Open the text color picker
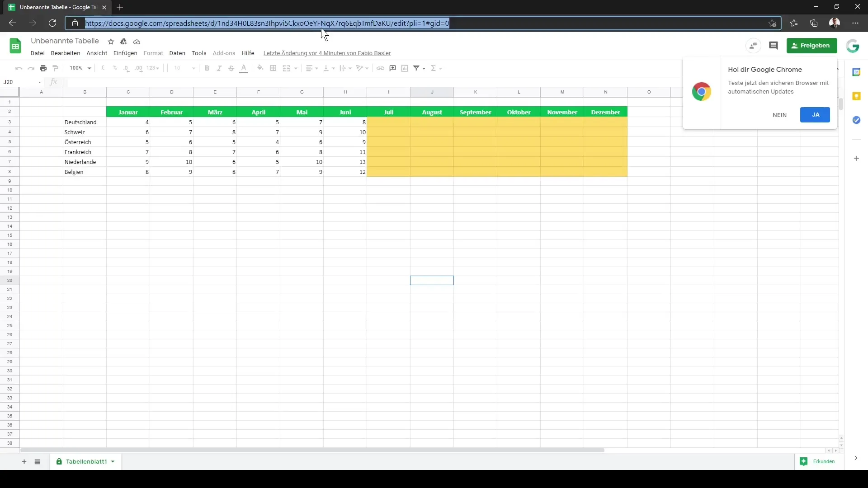 click(244, 68)
